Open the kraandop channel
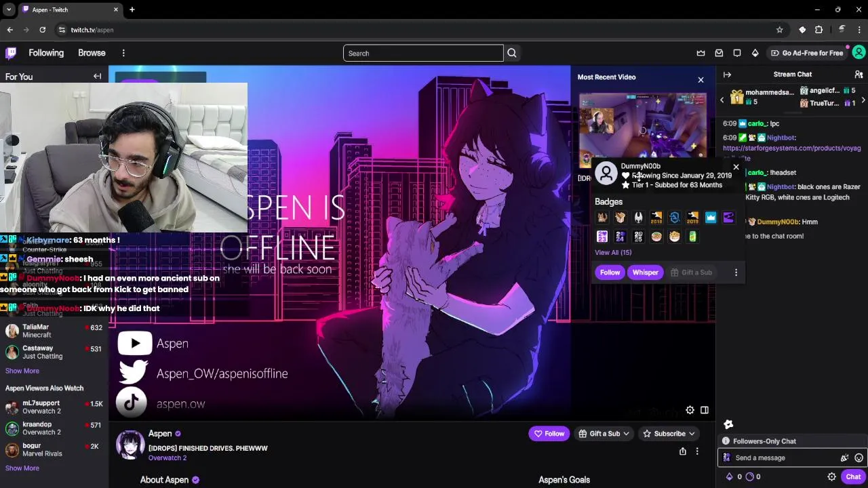 tap(54, 428)
